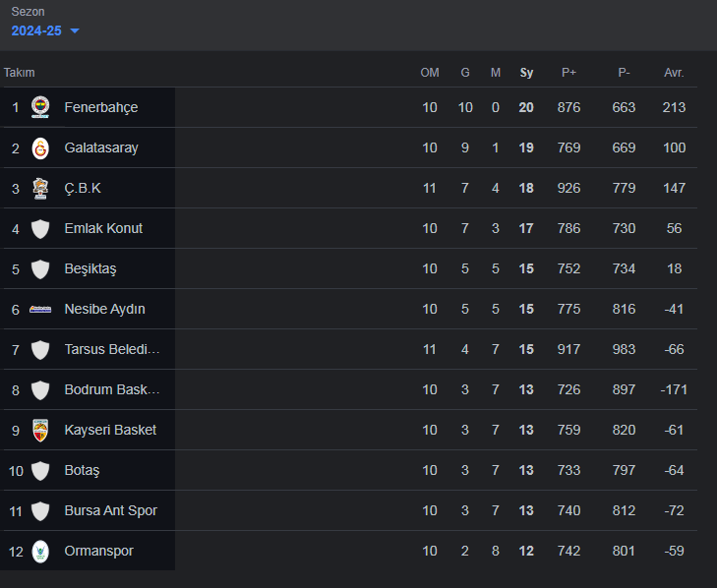Viewport: 717px width, 588px height.
Task: Click the Galatasaray club crest
Action: click(40, 147)
